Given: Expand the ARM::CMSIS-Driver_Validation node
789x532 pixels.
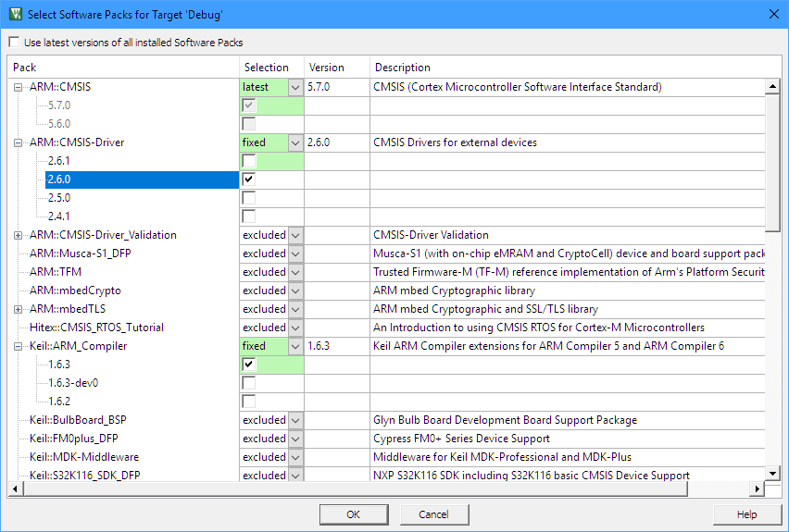Looking at the screenshot, I should [x=19, y=235].
